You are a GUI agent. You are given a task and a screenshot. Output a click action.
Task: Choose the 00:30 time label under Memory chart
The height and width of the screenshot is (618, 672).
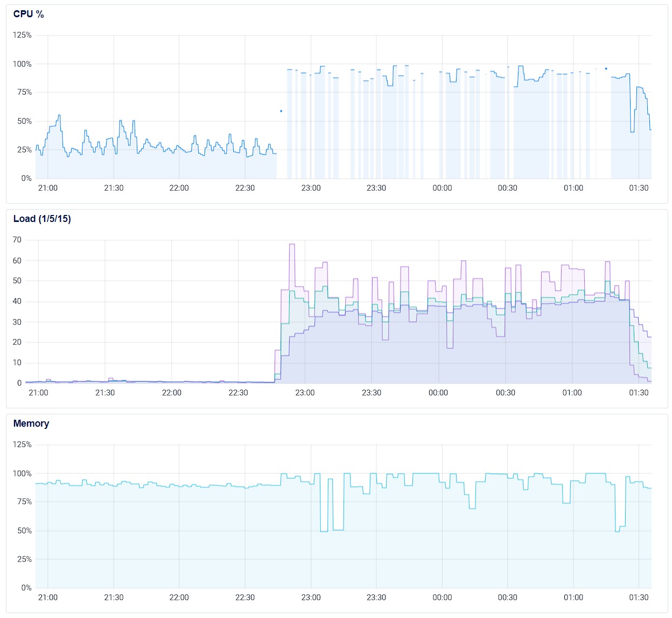508,598
